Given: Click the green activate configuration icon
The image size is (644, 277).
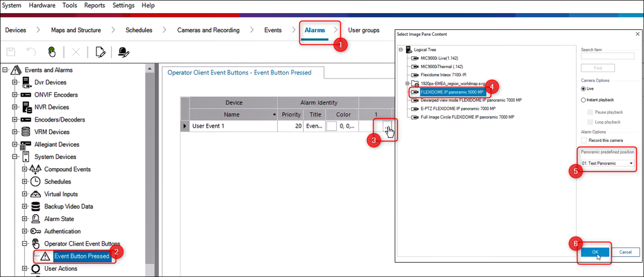Looking at the screenshot, I should 52,52.
